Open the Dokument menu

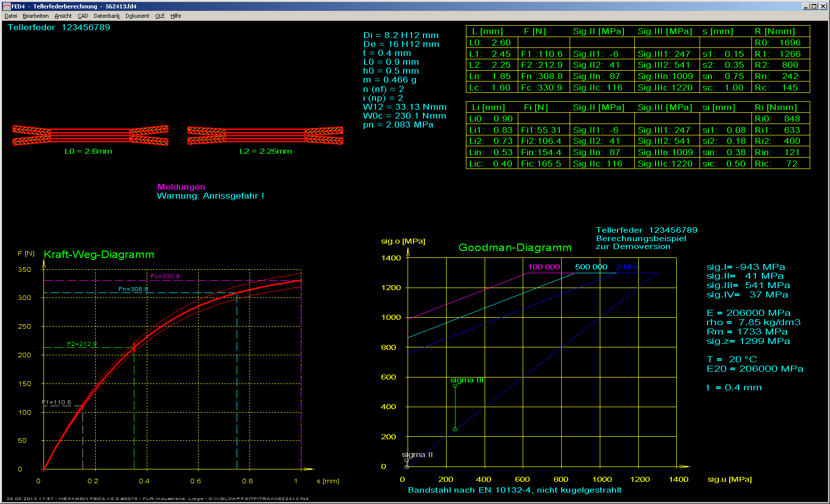137,16
